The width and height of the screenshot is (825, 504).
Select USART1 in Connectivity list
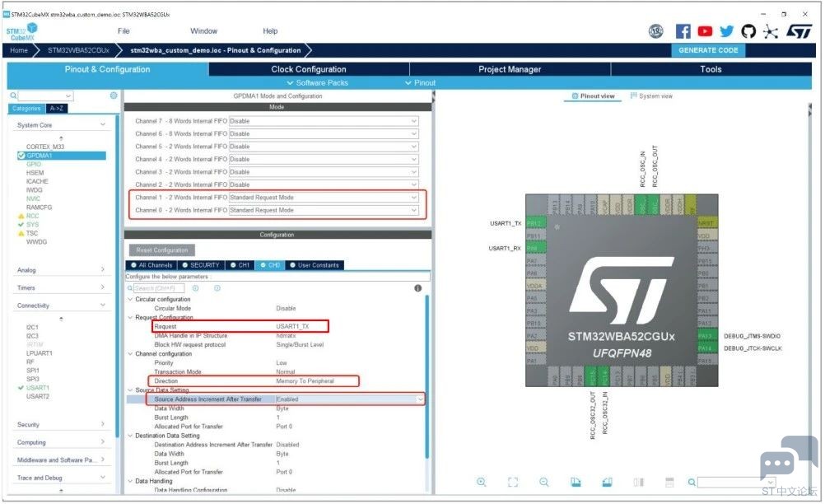coord(37,388)
